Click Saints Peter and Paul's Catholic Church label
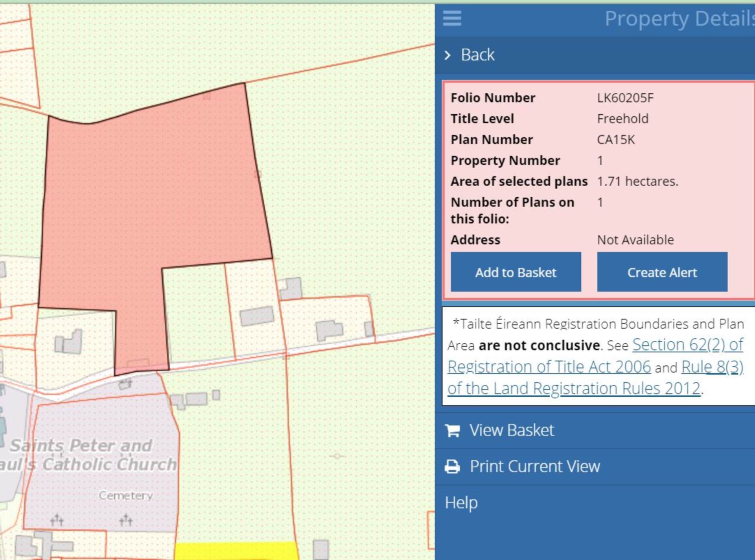This screenshot has height=560, width=755. [88, 455]
